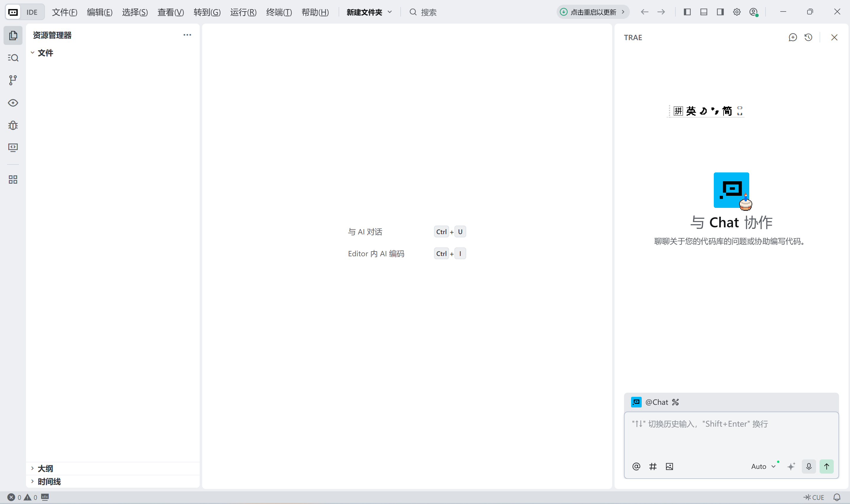
Task: Open the Extensions grid icon
Action: point(13,179)
